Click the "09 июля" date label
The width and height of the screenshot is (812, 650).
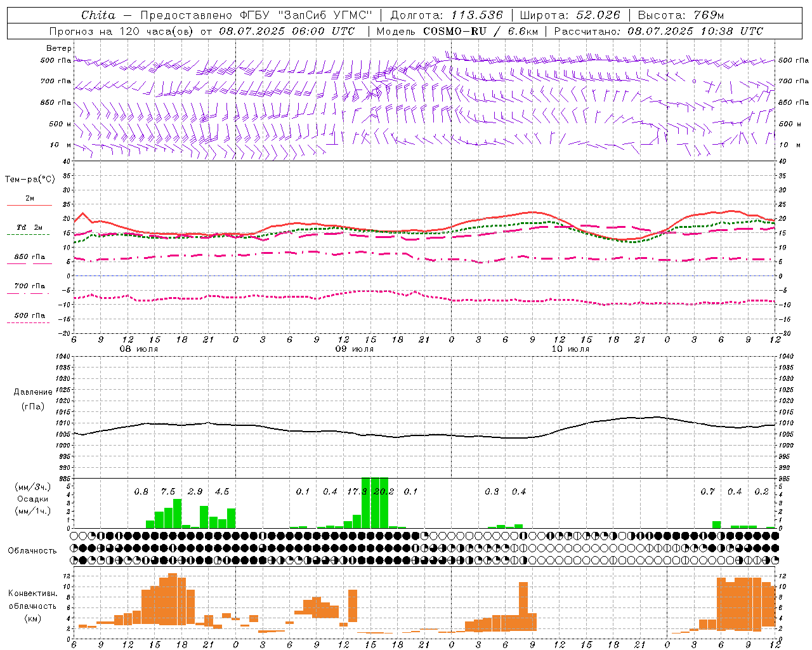coord(355,349)
